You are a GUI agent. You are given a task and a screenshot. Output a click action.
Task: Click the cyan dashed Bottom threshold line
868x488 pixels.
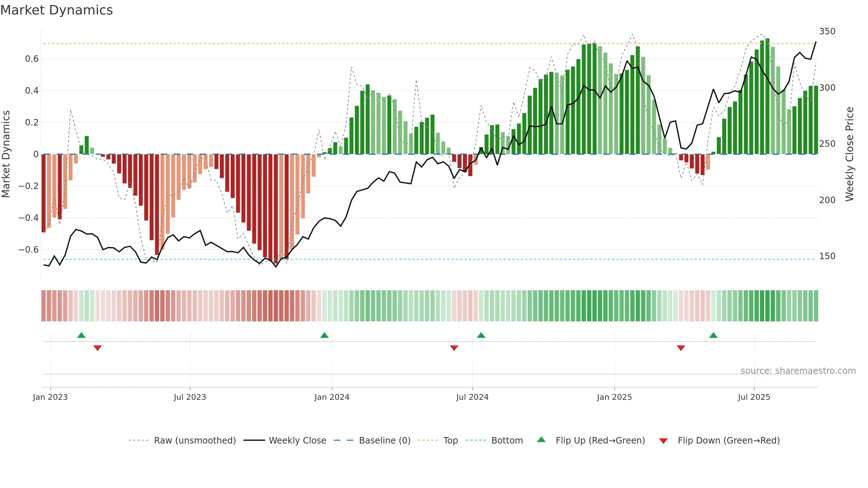coord(430,259)
